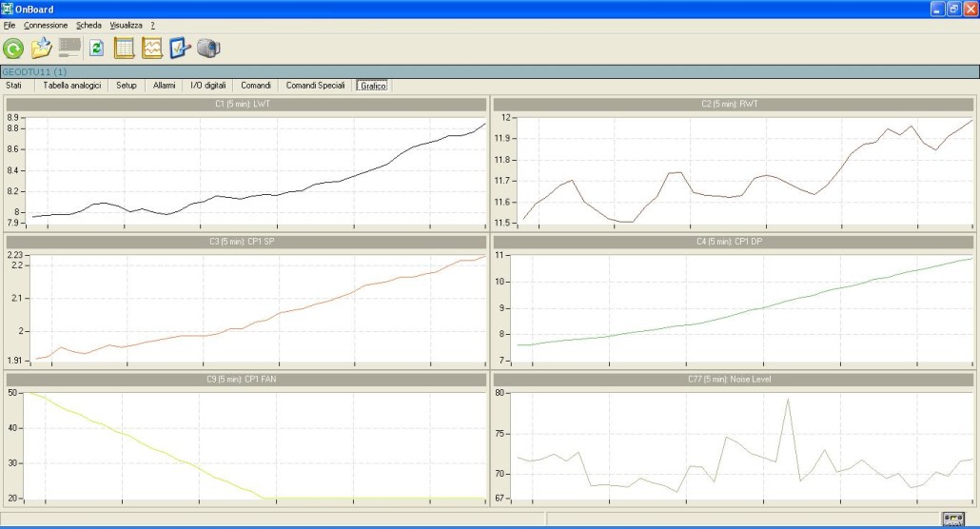The width and height of the screenshot is (980, 529).
Task: Open the Visualizza menu
Action: tap(126, 25)
